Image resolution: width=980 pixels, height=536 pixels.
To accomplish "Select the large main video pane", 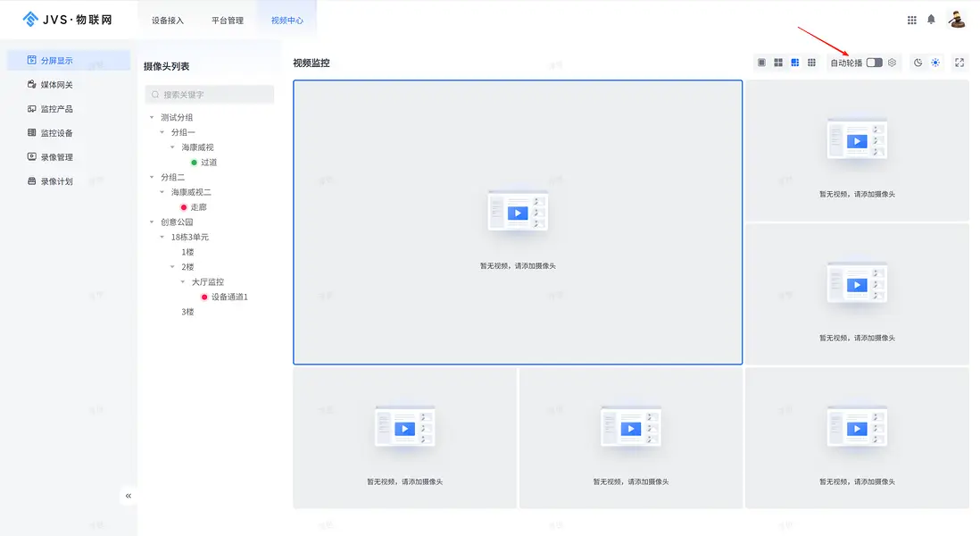I will pos(518,222).
